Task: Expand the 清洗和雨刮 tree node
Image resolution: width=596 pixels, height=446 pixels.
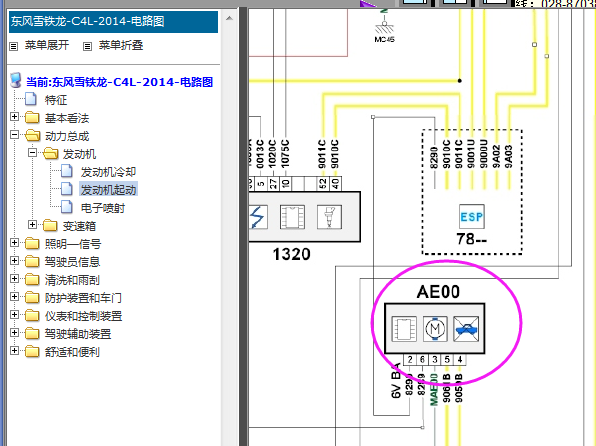Action: point(14,278)
